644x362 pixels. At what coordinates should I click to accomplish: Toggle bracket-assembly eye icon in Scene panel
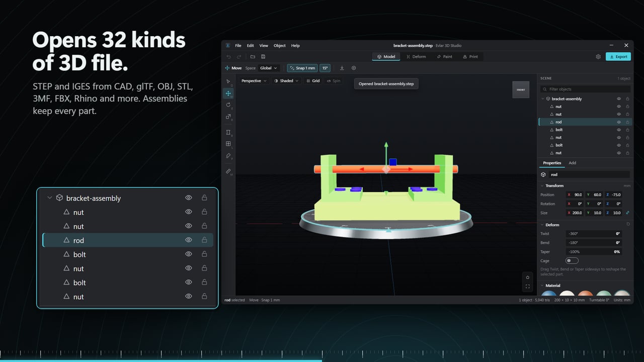pos(619,99)
